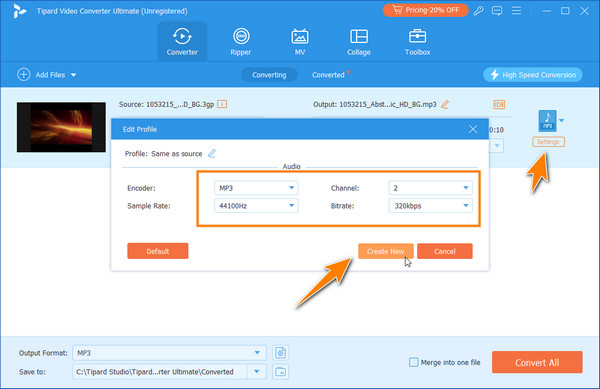Viewport: 600px width, 389px height.
Task: Enable Merge into one file checkbox
Action: (x=414, y=362)
